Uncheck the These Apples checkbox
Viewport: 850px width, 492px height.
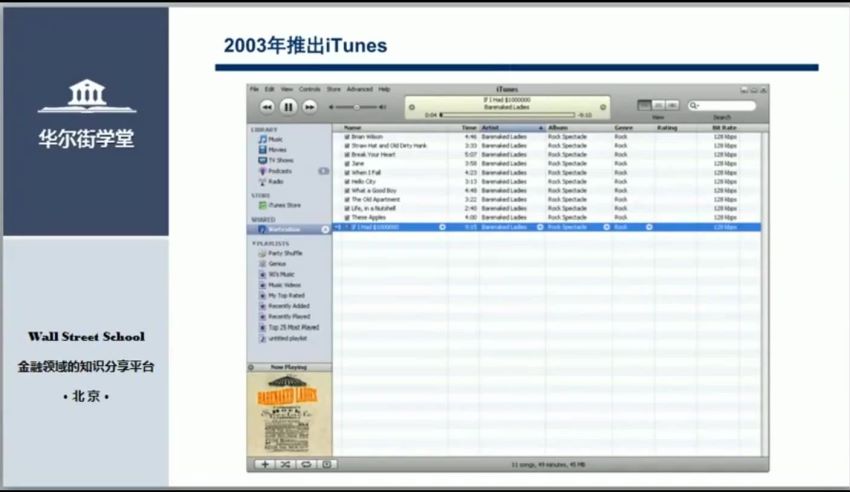(x=347, y=217)
